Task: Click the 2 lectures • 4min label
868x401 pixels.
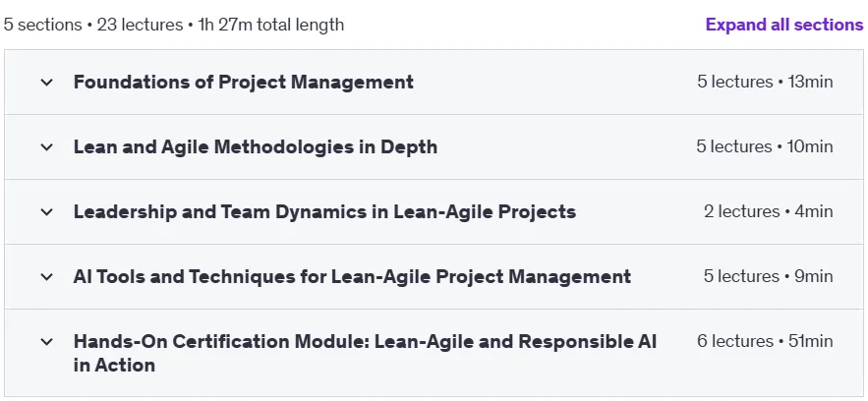Action: (769, 211)
